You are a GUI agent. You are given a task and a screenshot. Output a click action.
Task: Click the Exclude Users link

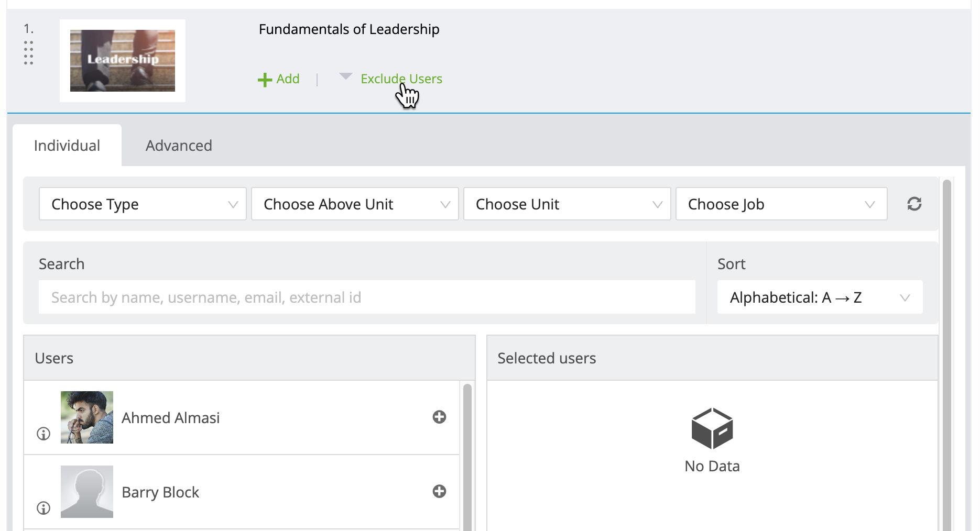coord(401,79)
